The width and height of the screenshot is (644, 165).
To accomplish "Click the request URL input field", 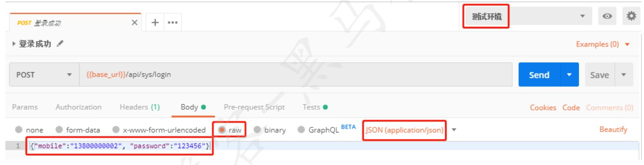I will coord(295,75).
